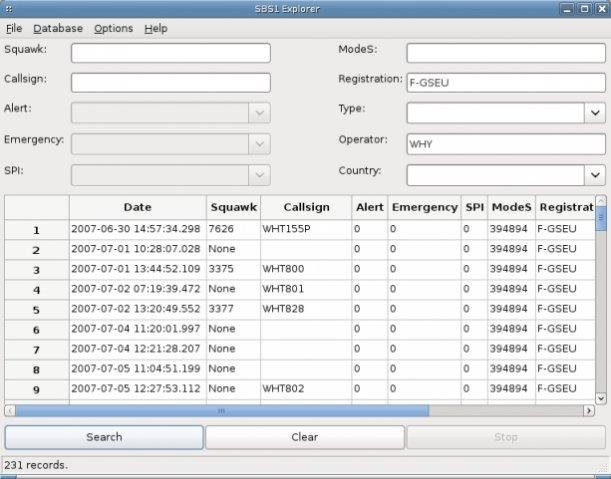Close the SBS1 Explorer window
This screenshot has width=611, height=479.
click(x=601, y=9)
